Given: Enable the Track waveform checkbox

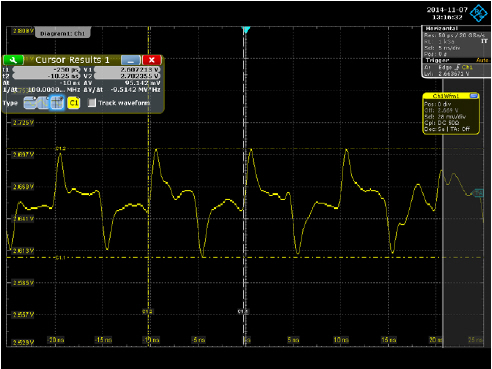Looking at the screenshot, I should (x=92, y=103).
